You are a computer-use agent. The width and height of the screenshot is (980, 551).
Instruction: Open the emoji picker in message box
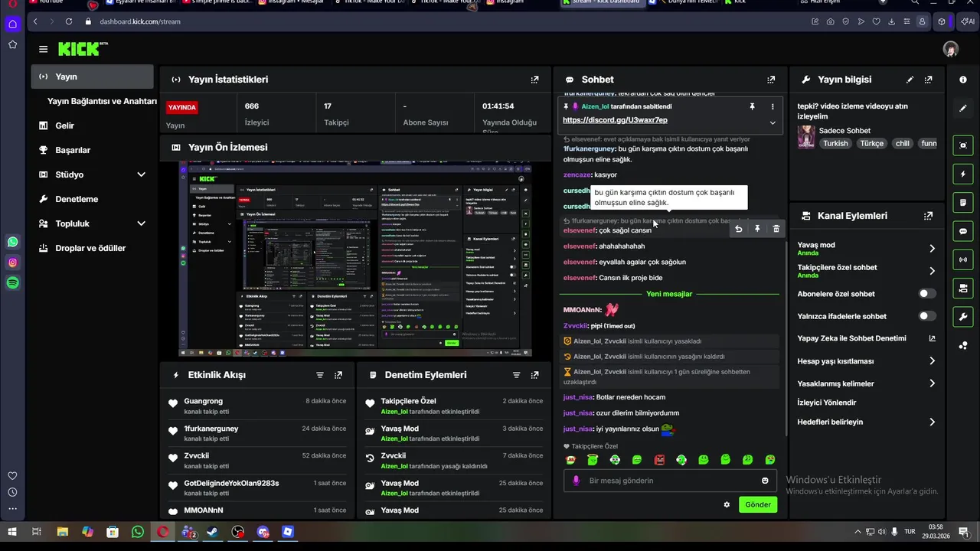tap(765, 481)
